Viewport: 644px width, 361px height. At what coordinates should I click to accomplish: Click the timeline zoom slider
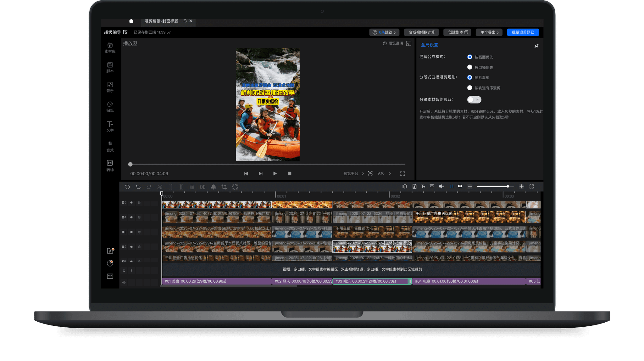(x=495, y=187)
